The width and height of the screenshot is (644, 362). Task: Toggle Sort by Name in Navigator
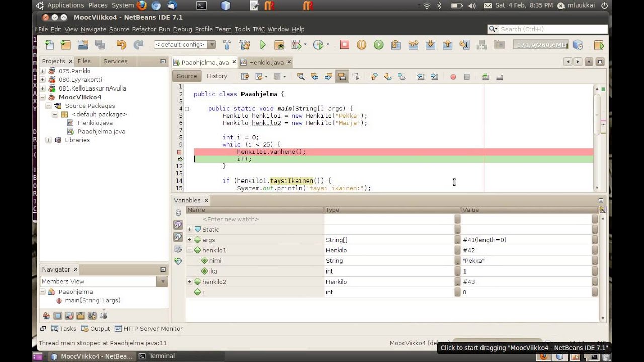tap(92, 316)
